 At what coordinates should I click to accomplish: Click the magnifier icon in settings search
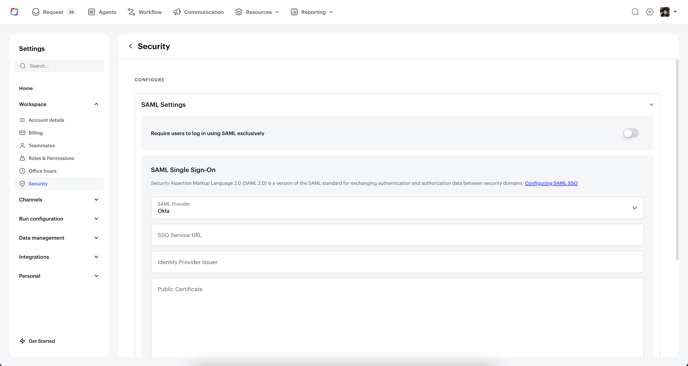[x=23, y=66]
